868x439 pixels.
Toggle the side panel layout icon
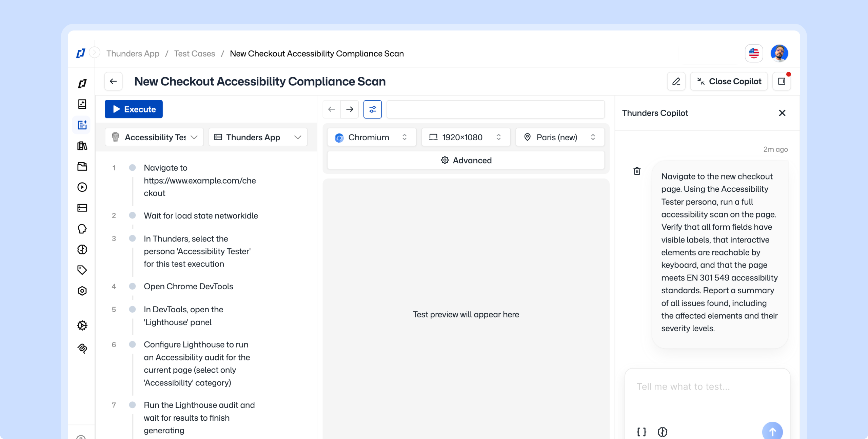[782, 81]
